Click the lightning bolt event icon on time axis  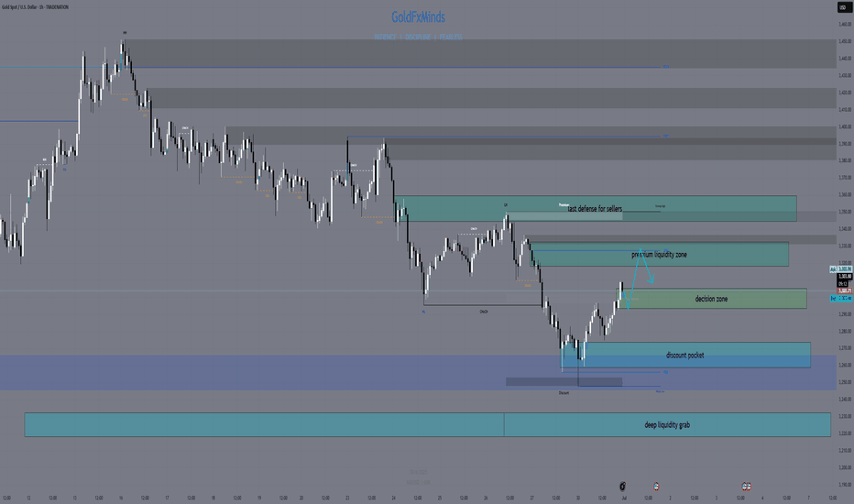pyautogui.click(x=622, y=486)
